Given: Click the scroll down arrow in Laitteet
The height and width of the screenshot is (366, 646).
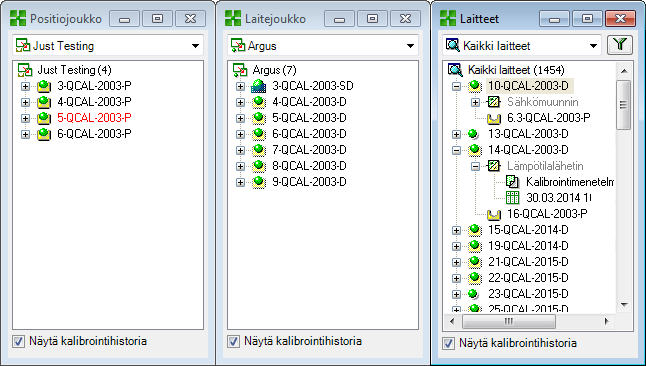Looking at the screenshot, I should (624, 305).
